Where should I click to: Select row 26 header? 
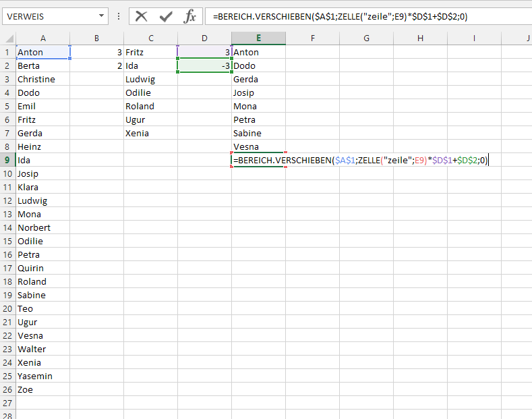click(7, 389)
